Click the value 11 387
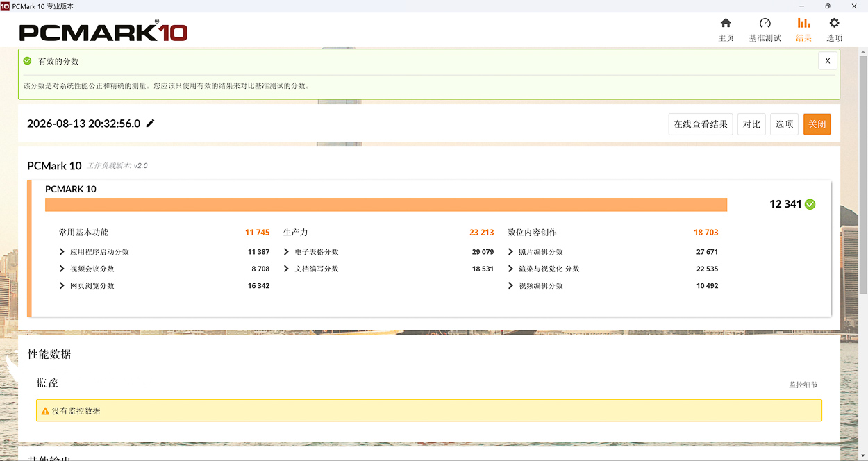This screenshot has width=868, height=461. (x=258, y=252)
